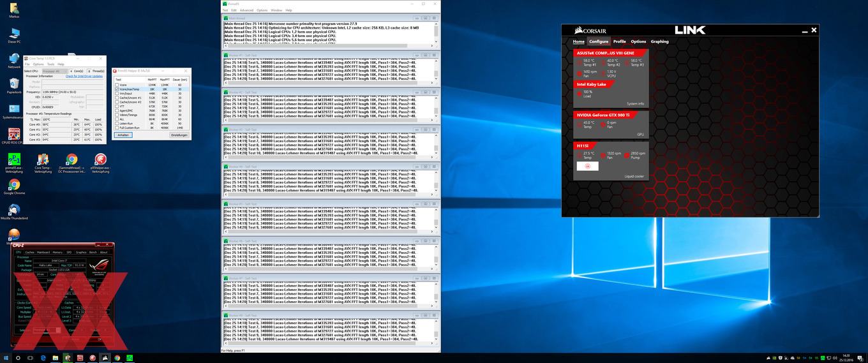This screenshot has width=868, height=363.
Task: Click the Anhalten button in Prime95 Helper
Action: (123, 135)
